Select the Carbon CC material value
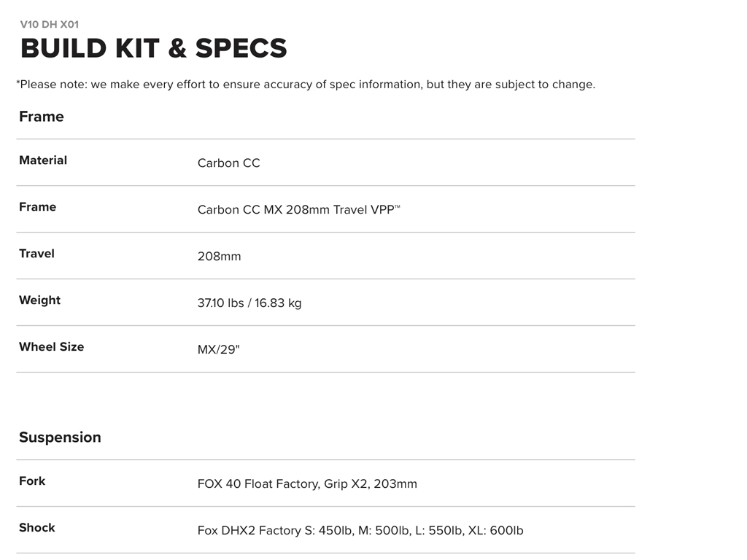The width and height of the screenshot is (747, 560). click(228, 163)
